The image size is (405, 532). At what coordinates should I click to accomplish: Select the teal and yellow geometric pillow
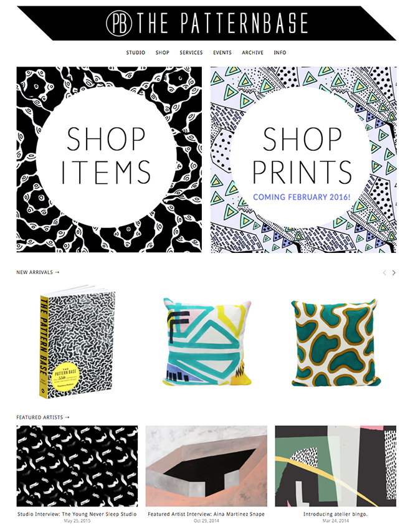(x=207, y=341)
